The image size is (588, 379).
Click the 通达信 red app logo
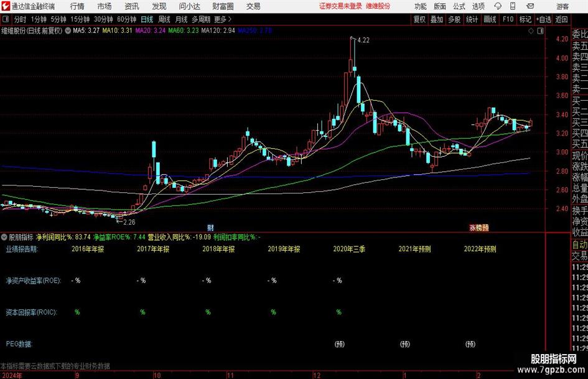point(5,6)
